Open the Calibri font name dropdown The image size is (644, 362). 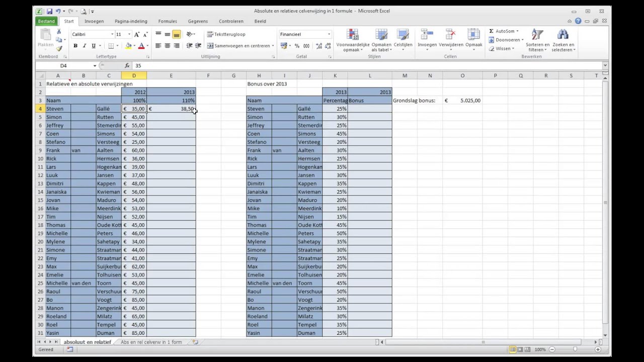(112, 34)
